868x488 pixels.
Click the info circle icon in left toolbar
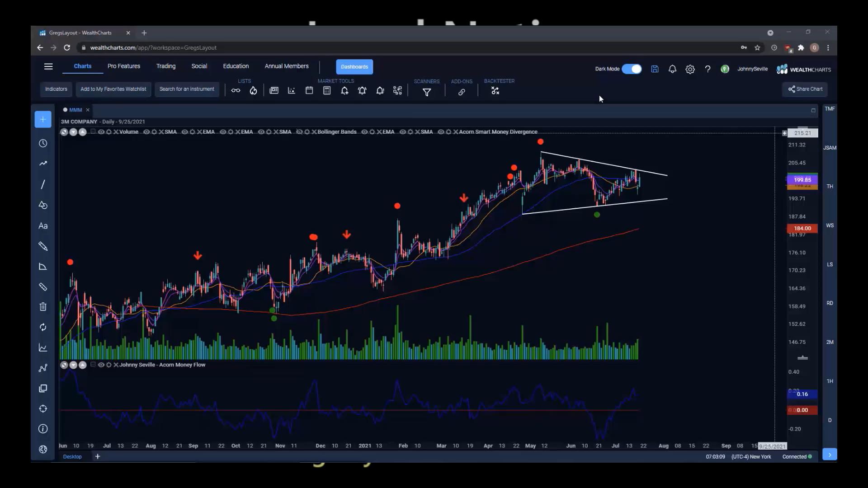click(43, 429)
